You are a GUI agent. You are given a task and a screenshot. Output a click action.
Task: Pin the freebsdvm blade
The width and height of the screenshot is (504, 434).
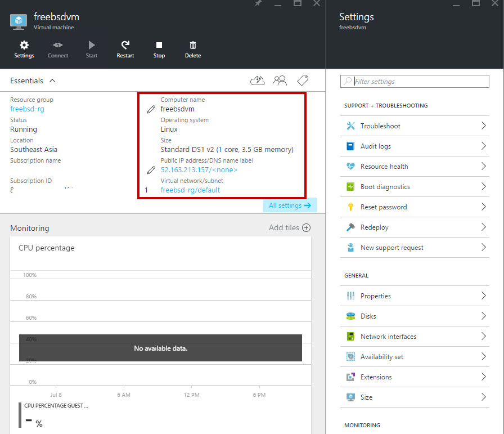pos(258,3)
